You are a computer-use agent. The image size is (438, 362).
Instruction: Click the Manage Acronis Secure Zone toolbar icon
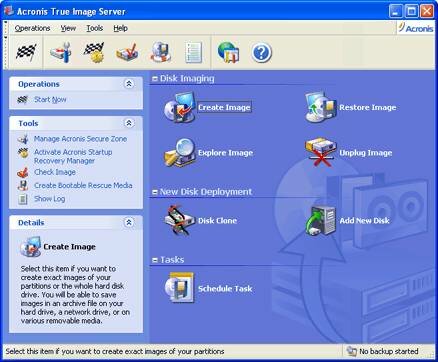pos(60,52)
